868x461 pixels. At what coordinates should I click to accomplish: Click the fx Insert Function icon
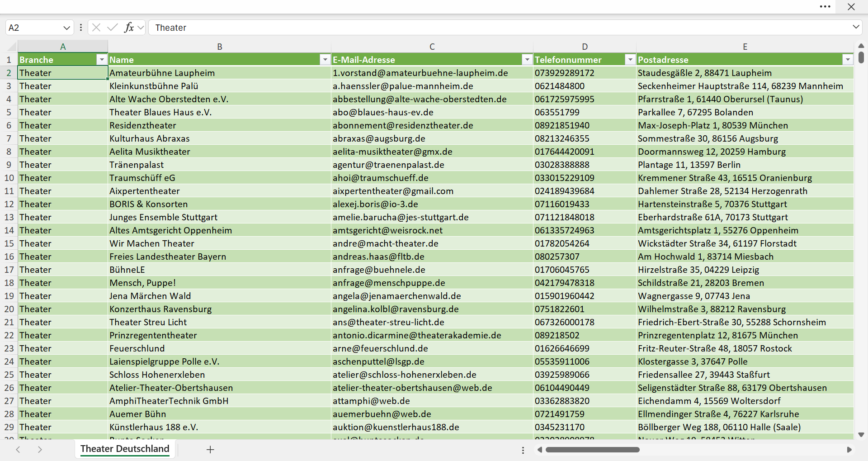click(x=129, y=28)
